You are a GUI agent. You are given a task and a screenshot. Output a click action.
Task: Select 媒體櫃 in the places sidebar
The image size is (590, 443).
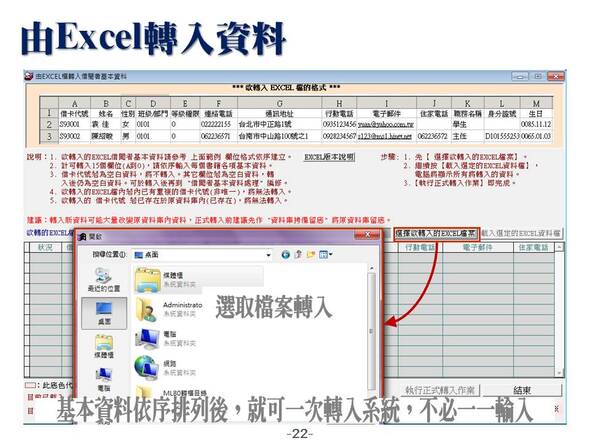click(x=104, y=346)
